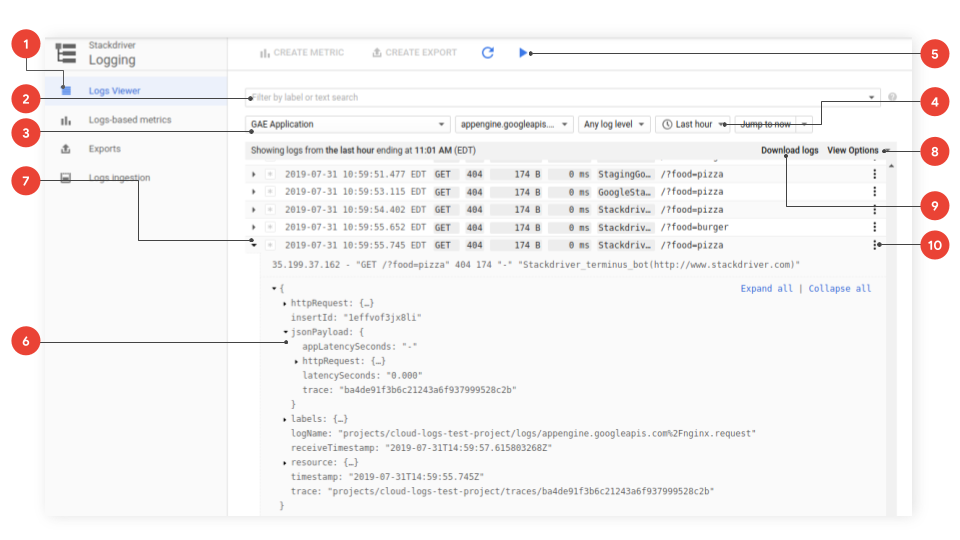Screen dimensions: 960x540
Task: Open the Any log level dropdown
Action: coord(614,124)
